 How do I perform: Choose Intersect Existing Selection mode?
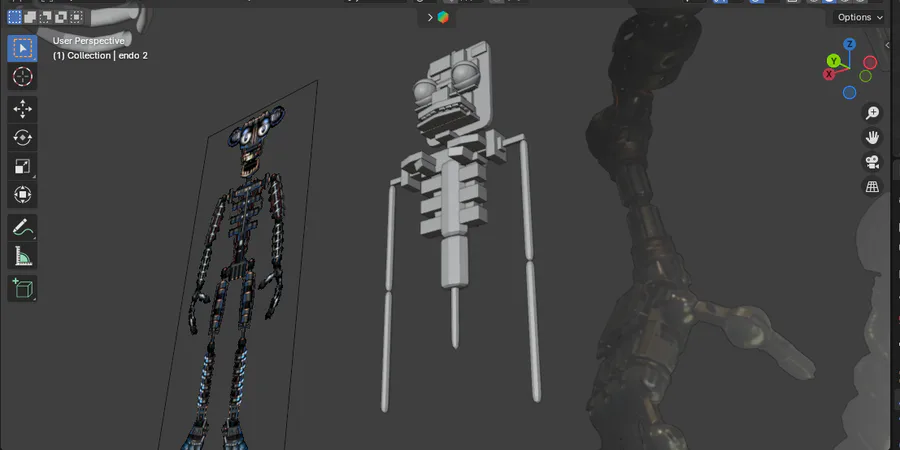pos(76,17)
